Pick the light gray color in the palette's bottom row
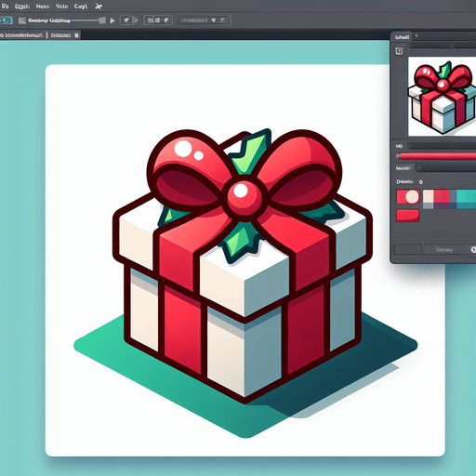476x476 pixels. point(429,205)
